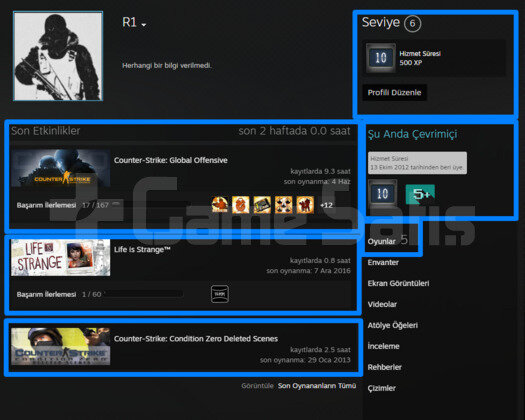Screen dimensions: 525x420
Task: Select the first CS:GO achievement icon
Action: (220, 205)
